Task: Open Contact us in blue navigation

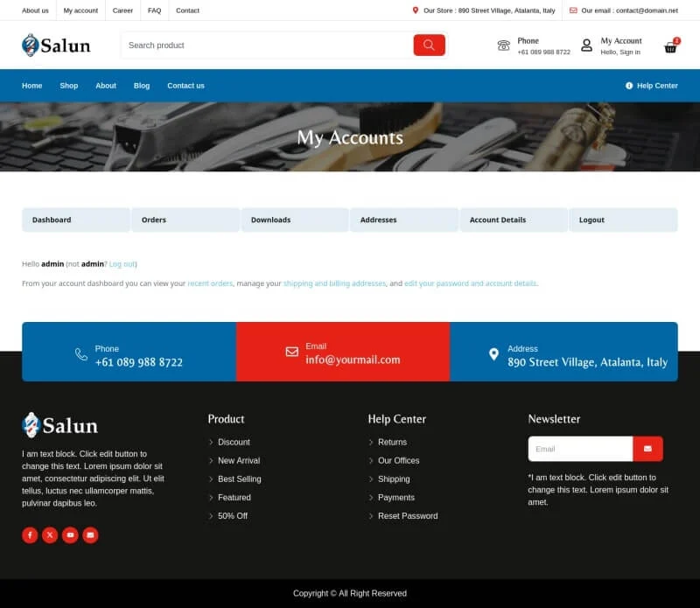Action: [185, 86]
